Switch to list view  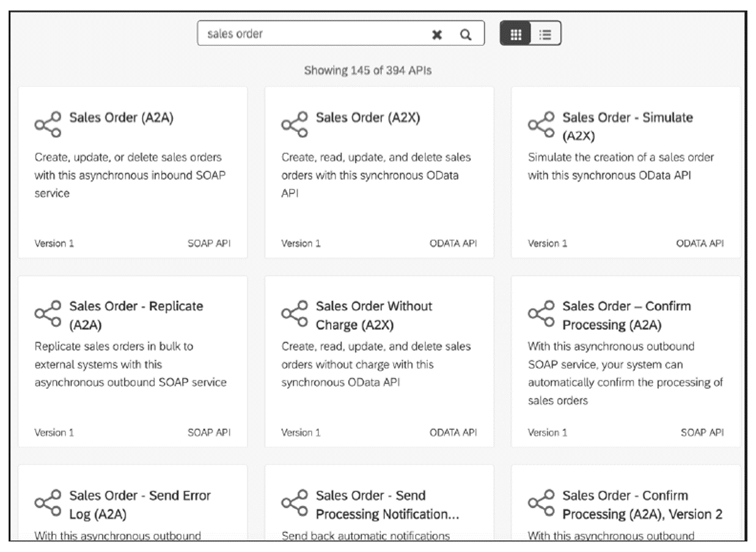[x=548, y=35]
